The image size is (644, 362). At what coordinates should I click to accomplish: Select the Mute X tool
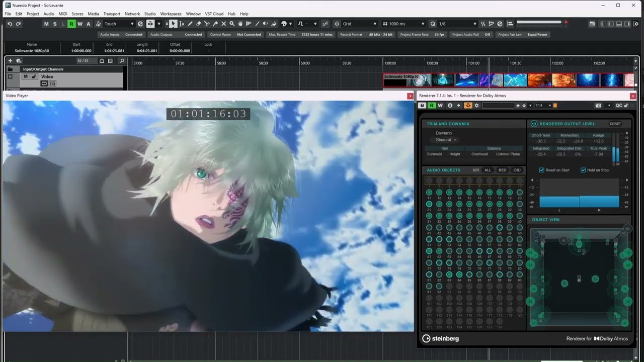pyautogui.click(x=224, y=24)
